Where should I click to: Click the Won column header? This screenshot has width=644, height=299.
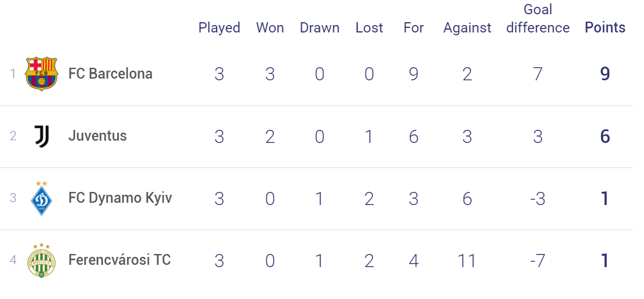click(x=270, y=27)
